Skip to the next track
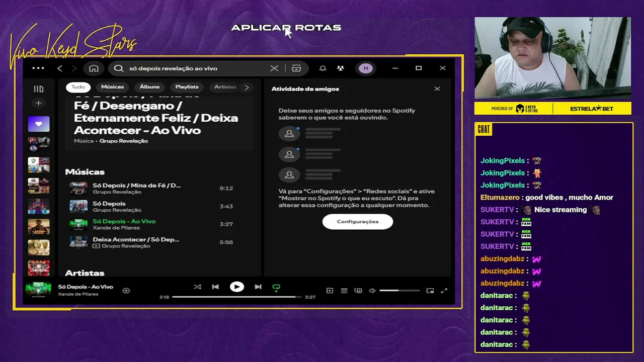 tap(258, 287)
